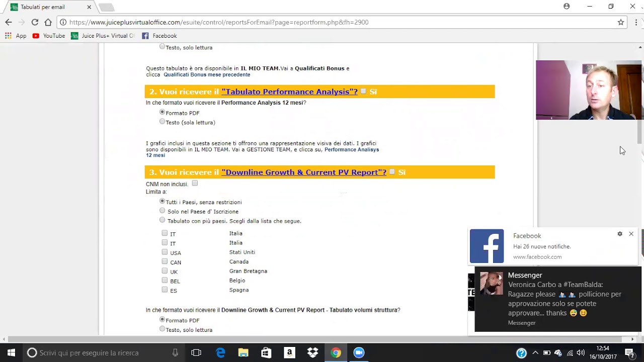Open Tabulato Performance Analysis link
644x362 pixels.
coord(289,92)
